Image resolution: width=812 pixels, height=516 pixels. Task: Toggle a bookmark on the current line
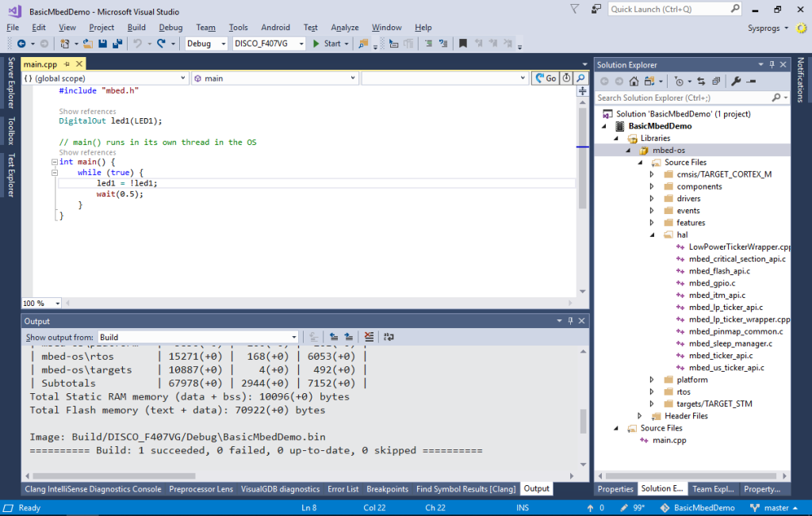pyautogui.click(x=464, y=44)
